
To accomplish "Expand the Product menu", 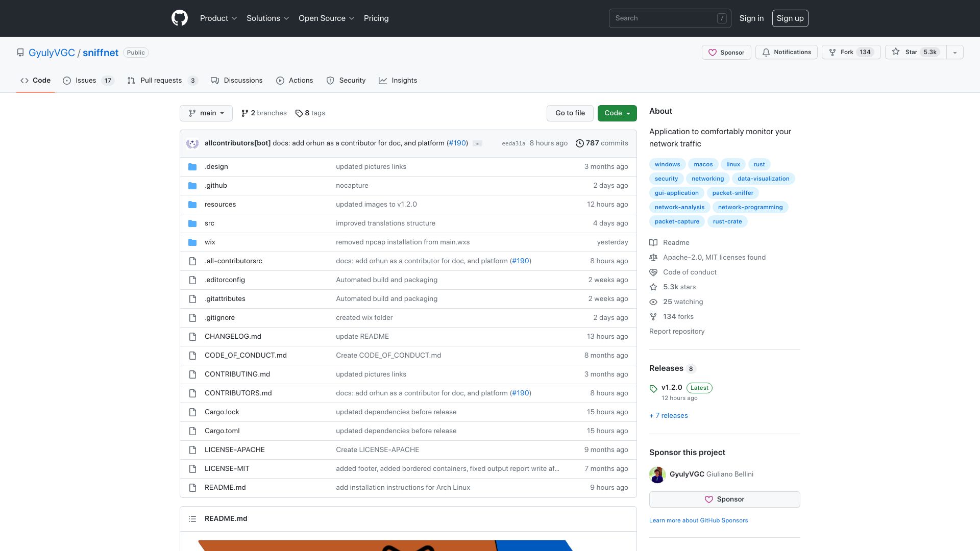I will (218, 18).
